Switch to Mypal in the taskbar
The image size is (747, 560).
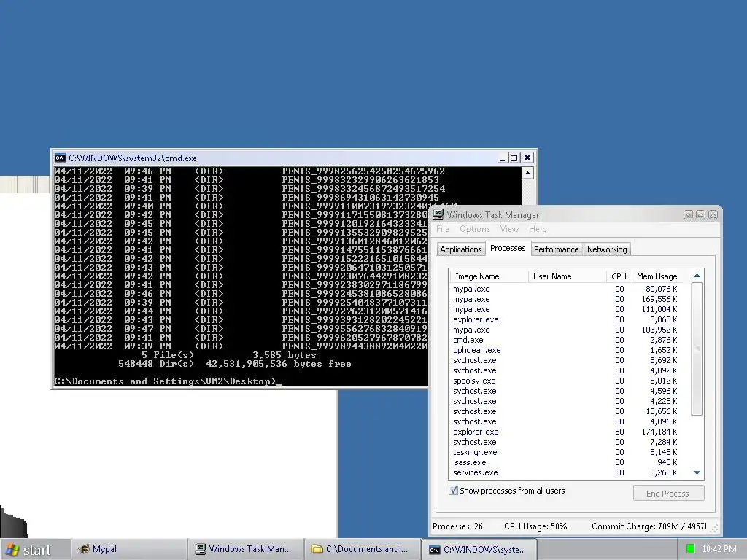tap(130, 550)
